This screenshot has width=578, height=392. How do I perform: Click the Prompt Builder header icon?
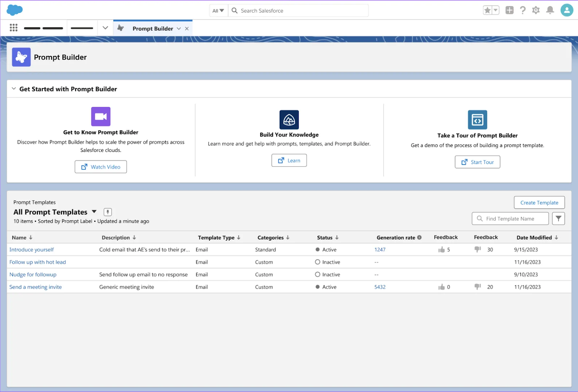click(21, 57)
